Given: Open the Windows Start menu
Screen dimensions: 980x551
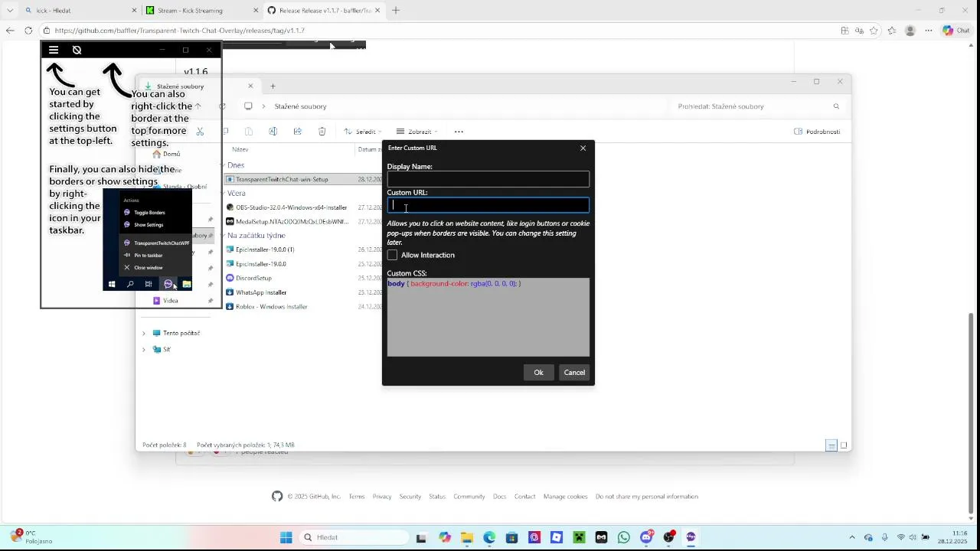Looking at the screenshot, I should pos(286,537).
